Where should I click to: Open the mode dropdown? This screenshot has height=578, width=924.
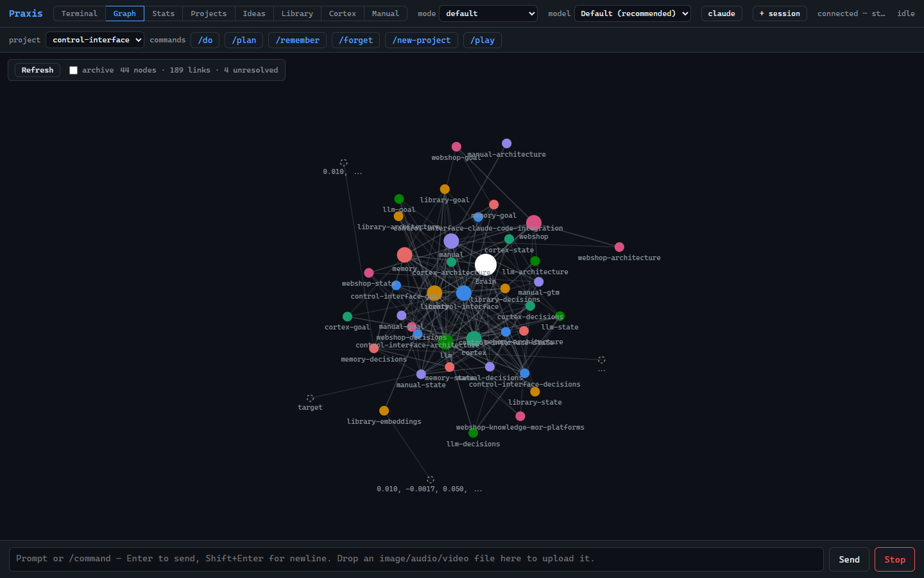pyautogui.click(x=488, y=13)
